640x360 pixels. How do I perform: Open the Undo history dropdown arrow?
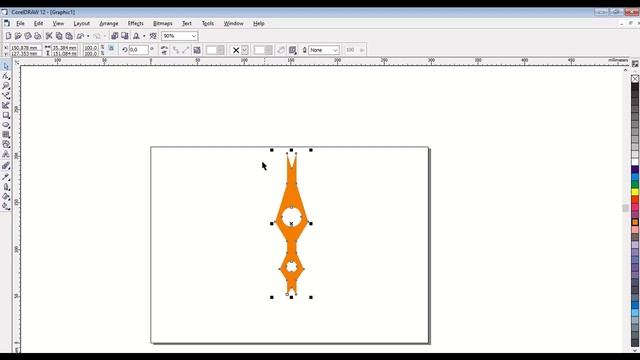[88, 36]
